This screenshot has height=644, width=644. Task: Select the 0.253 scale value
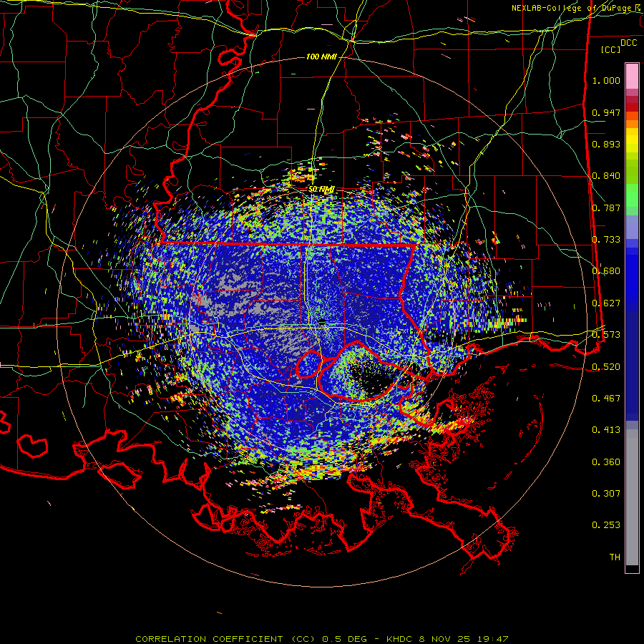tap(606, 525)
